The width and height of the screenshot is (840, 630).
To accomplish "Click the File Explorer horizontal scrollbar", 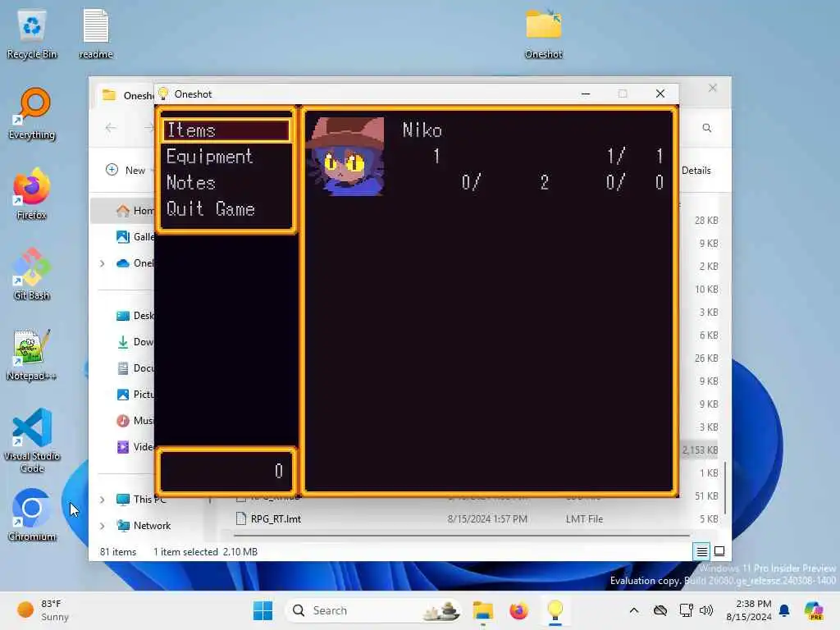I will click(x=462, y=535).
